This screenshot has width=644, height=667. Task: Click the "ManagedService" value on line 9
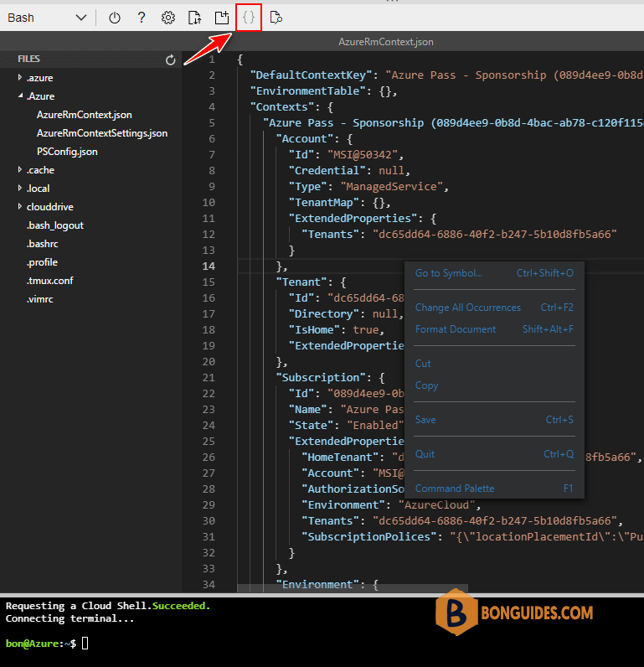(391, 187)
